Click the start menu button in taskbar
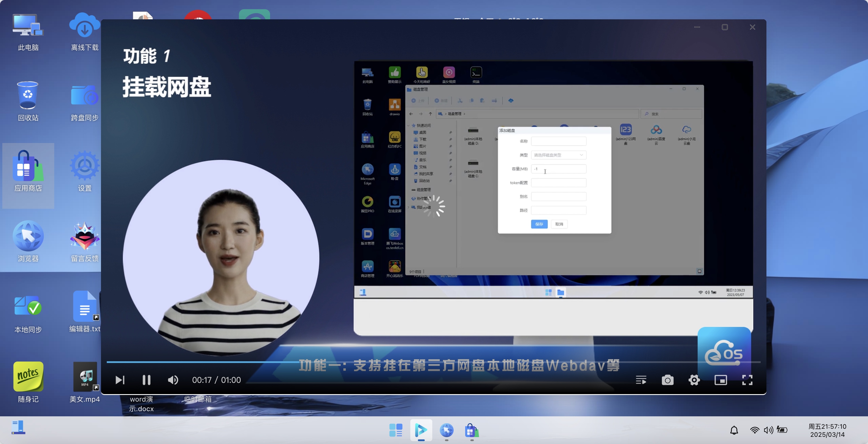The height and width of the screenshot is (444, 868). tap(18, 428)
